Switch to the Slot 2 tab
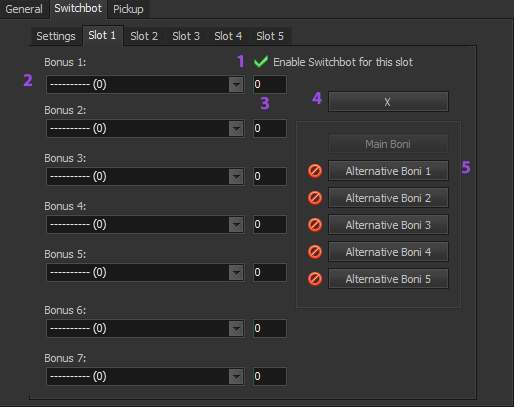Viewport: 514px width, 407px height. coord(144,36)
